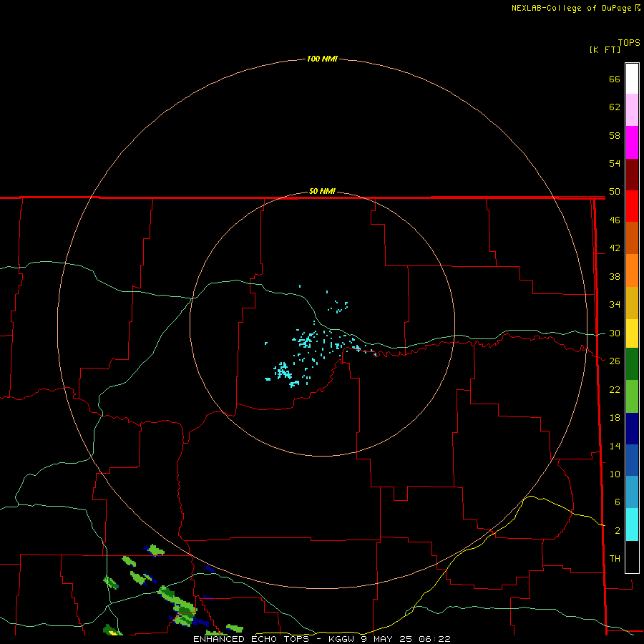
Task: Click the legend value "6"
Action: click(x=617, y=503)
